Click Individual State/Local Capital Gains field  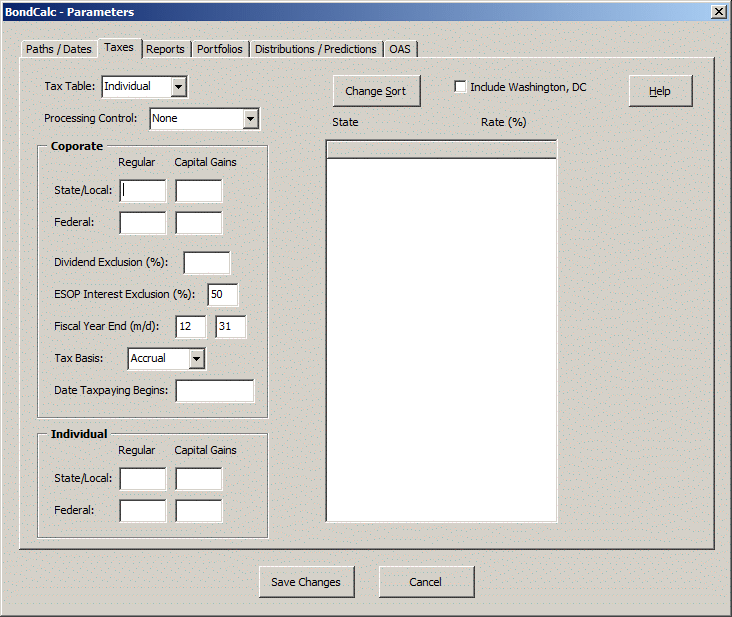pos(199,479)
